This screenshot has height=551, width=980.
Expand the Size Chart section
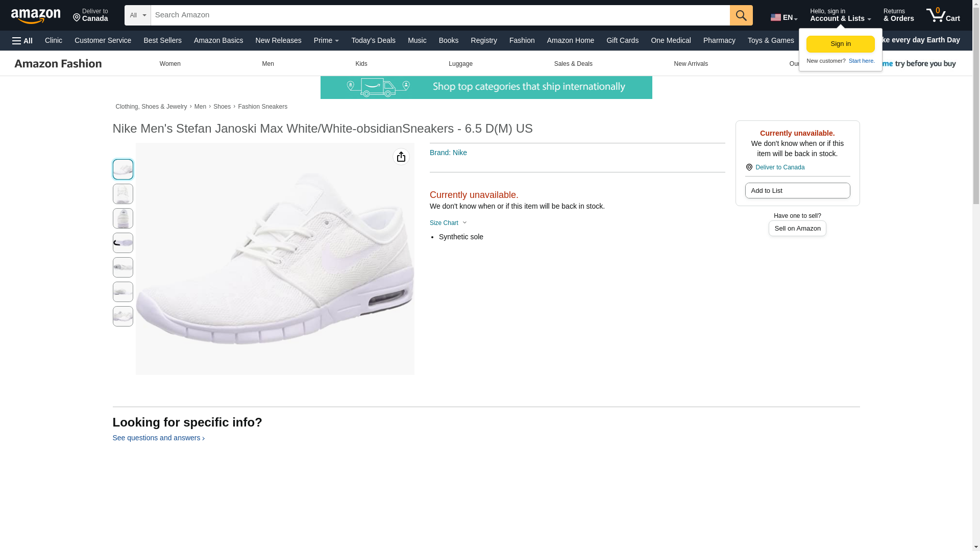tap(448, 223)
